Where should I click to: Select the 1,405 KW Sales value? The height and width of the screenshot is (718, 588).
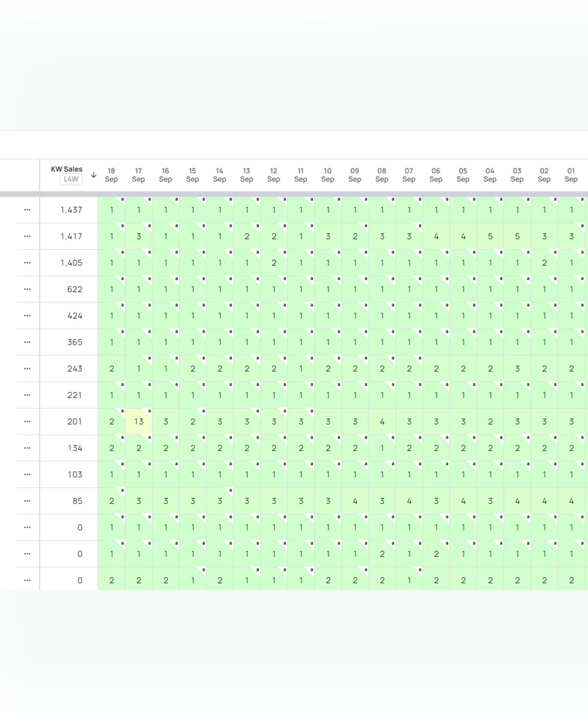[x=72, y=263]
